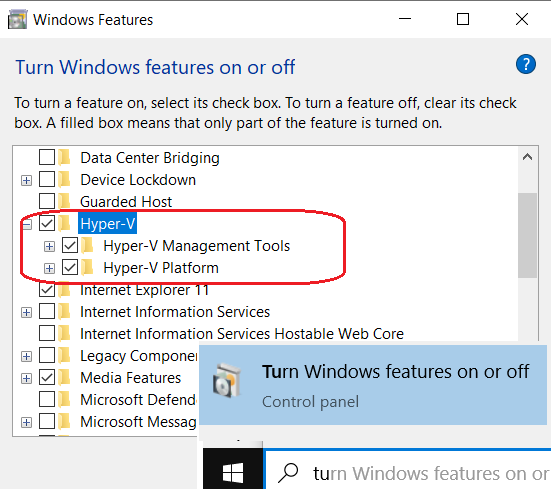
Task: Uncheck the Internet Explorer 11 checkbox
Action: (47, 289)
